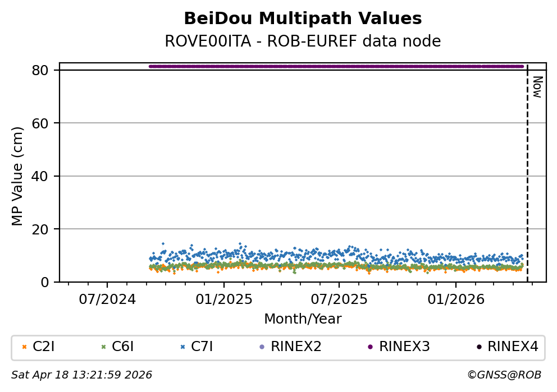Click the RINEX2 legend dot
557x392 pixels.
pyautogui.click(x=262, y=347)
